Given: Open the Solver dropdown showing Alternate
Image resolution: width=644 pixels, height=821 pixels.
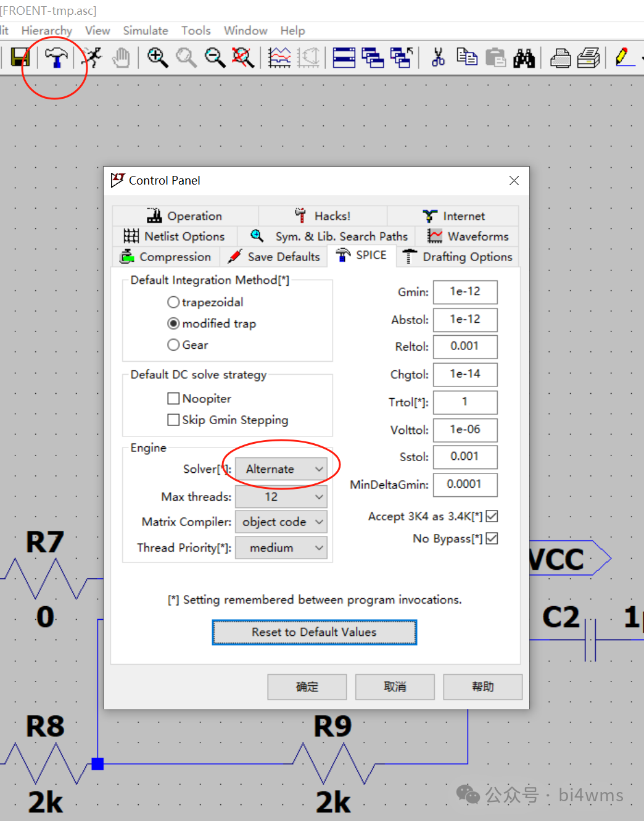Looking at the screenshot, I should 281,469.
